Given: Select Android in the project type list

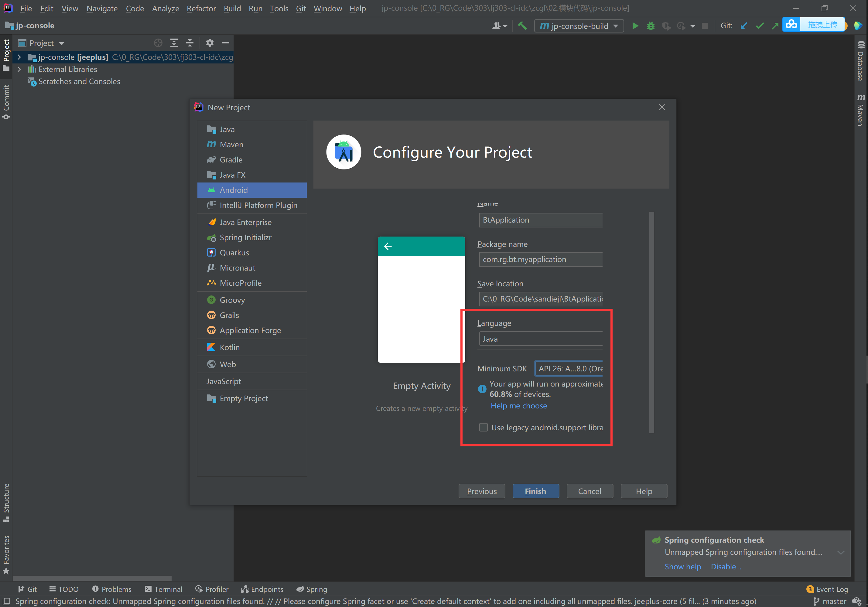Looking at the screenshot, I should click(x=252, y=190).
